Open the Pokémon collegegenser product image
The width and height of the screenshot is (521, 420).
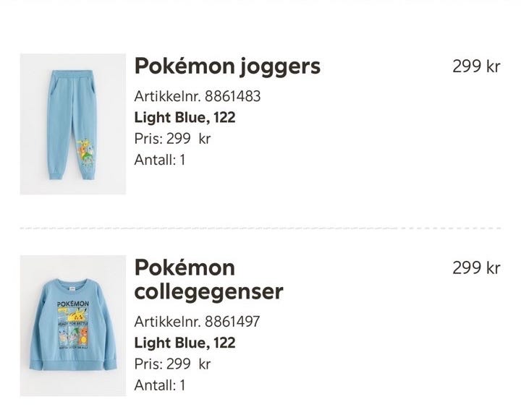[73, 326]
